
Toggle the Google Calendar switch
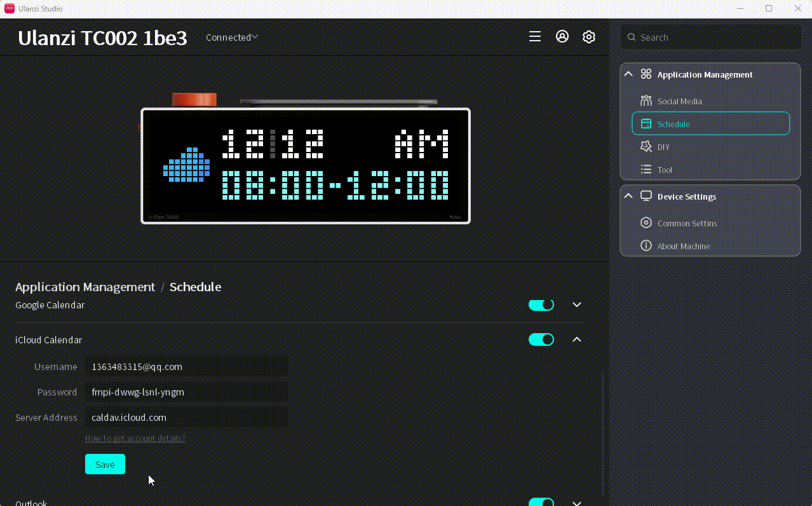tap(541, 305)
